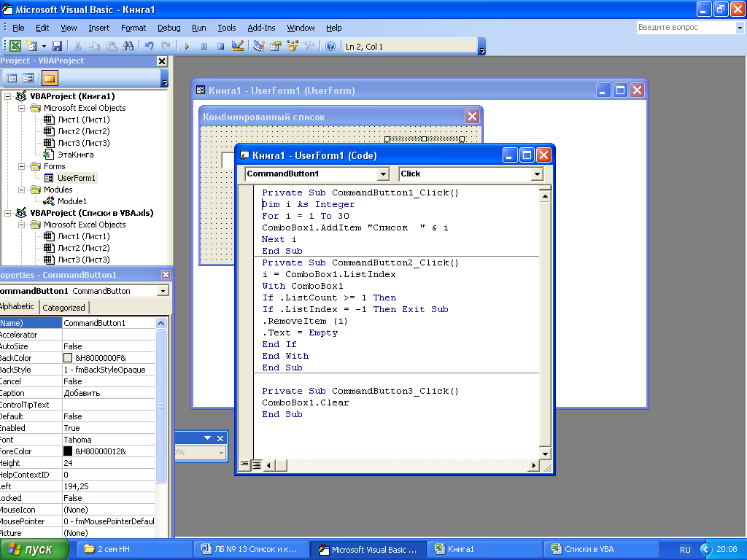747x560 pixels.
Task: Click Properties list scroll up arrow
Action: tap(161, 323)
